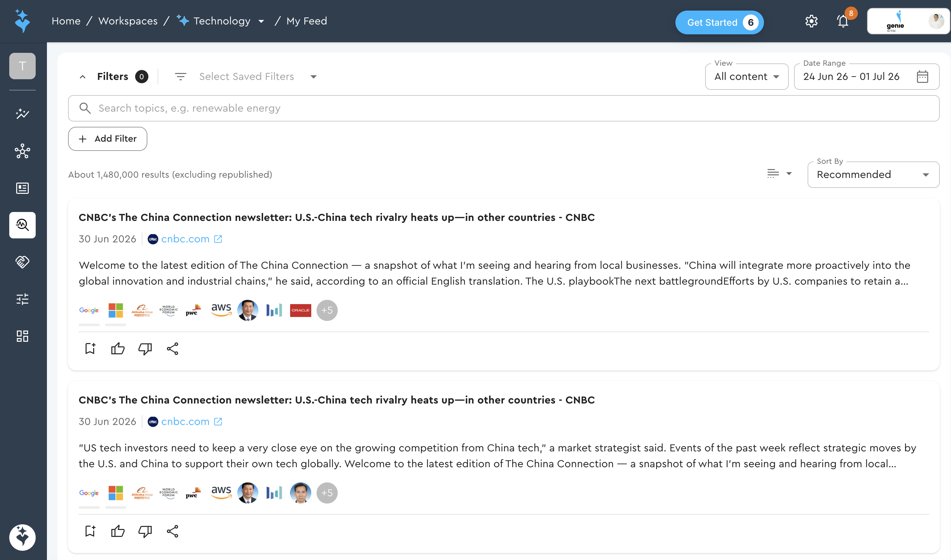Focus the search topics field
The height and width of the screenshot is (560, 951).
[x=504, y=108]
